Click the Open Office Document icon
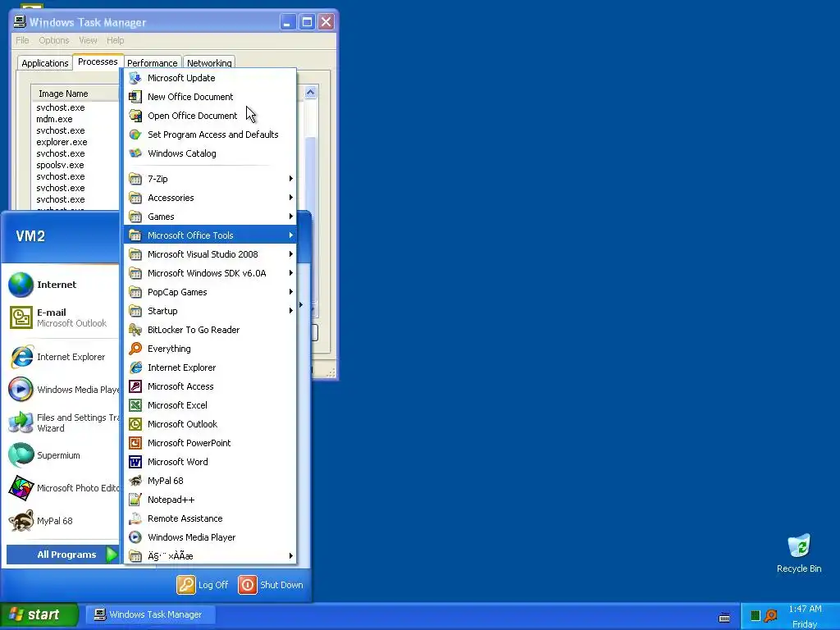Viewport: 840px width, 630px height. [135, 116]
